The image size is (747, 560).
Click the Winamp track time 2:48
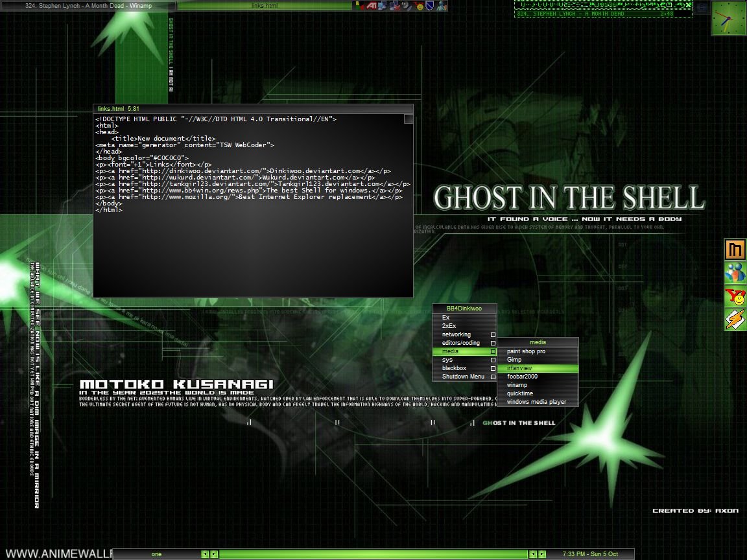pos(667,14)
